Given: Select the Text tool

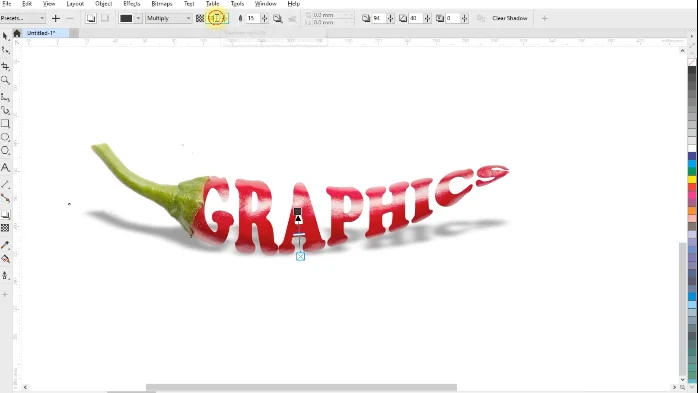Looking at the screenshot, I should [5, 167].
